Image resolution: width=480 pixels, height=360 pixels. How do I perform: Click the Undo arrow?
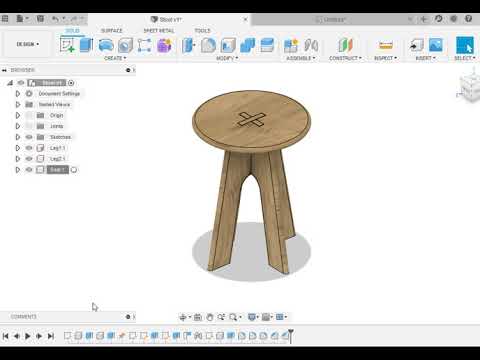click(x=55, y=19)
